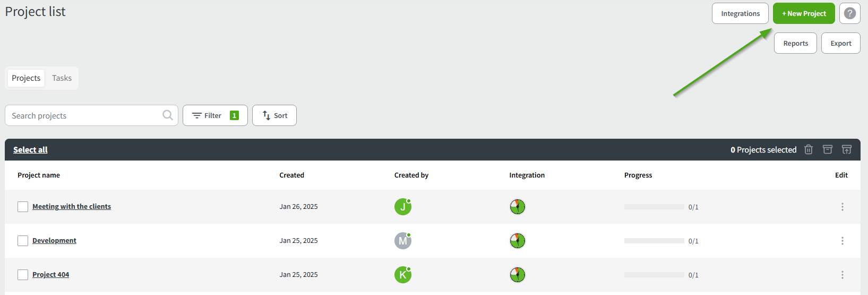The height and width of the screenshot is (295, 868).
Task: Click the unarchive icon with up arrow
Action: point(847,149)
